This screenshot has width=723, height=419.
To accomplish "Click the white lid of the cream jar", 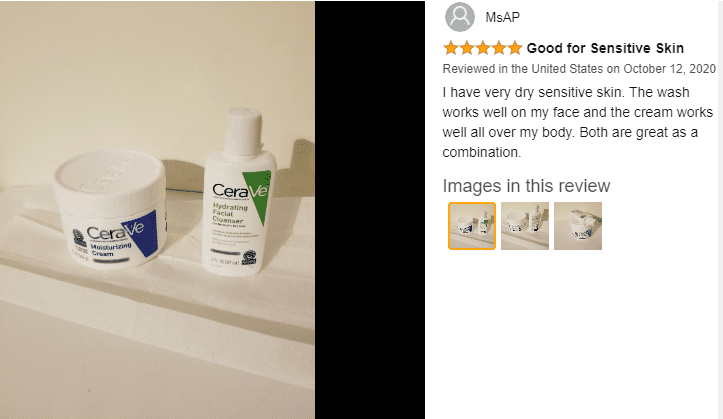I will pyautogui.click(x=110, y=177).
